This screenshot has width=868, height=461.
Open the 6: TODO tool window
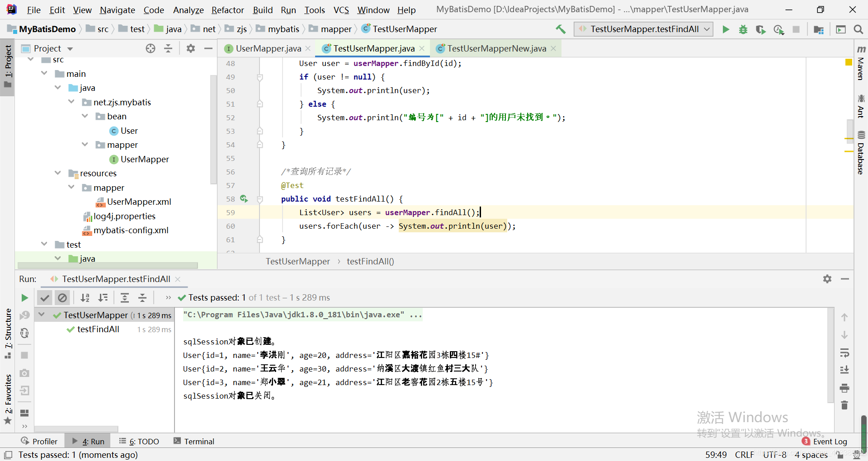point(139,442)
